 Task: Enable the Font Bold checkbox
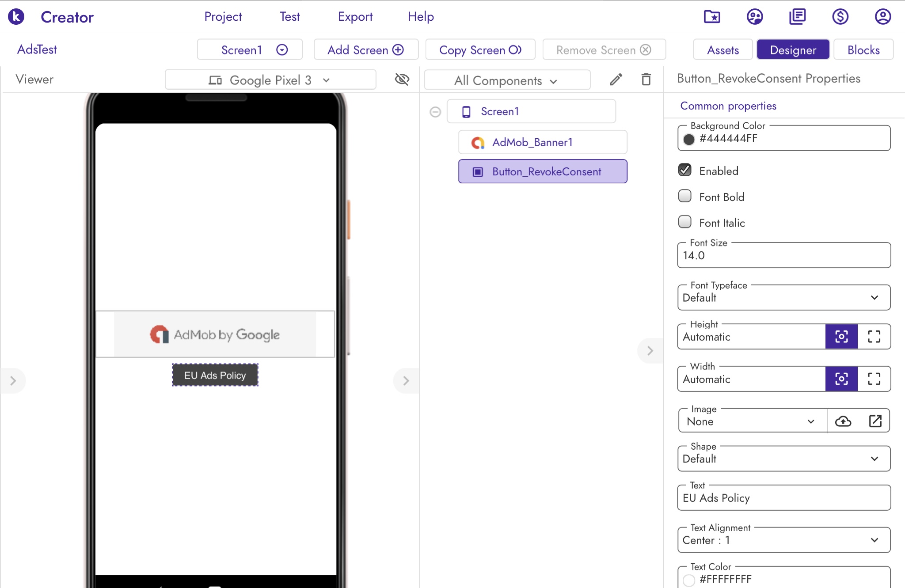[685, 196]
